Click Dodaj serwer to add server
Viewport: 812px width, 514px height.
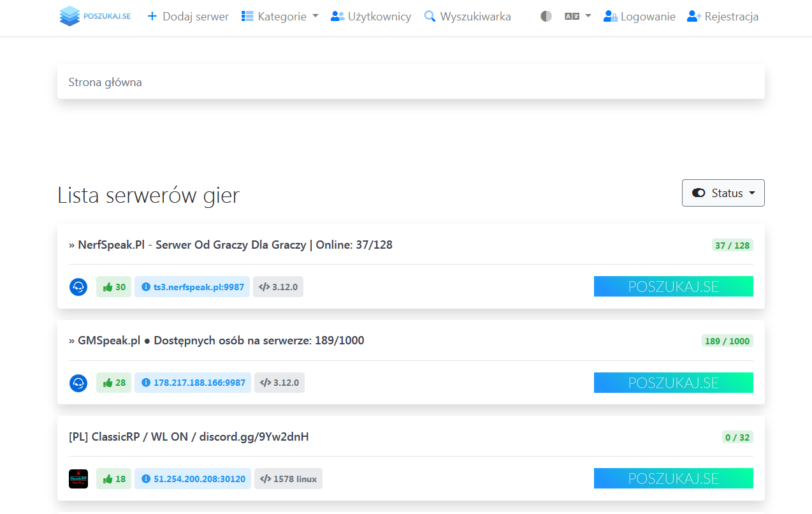pos(188,17)
